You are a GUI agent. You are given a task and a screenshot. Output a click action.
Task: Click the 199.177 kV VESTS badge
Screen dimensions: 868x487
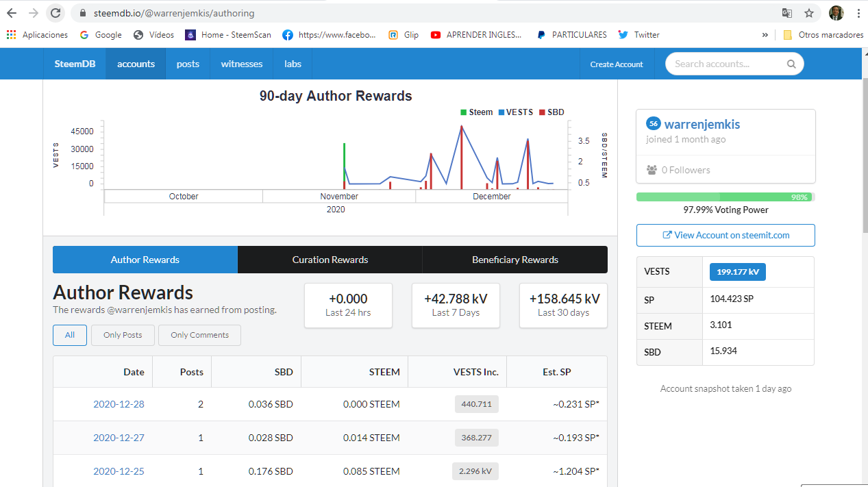tap(737, 272)
